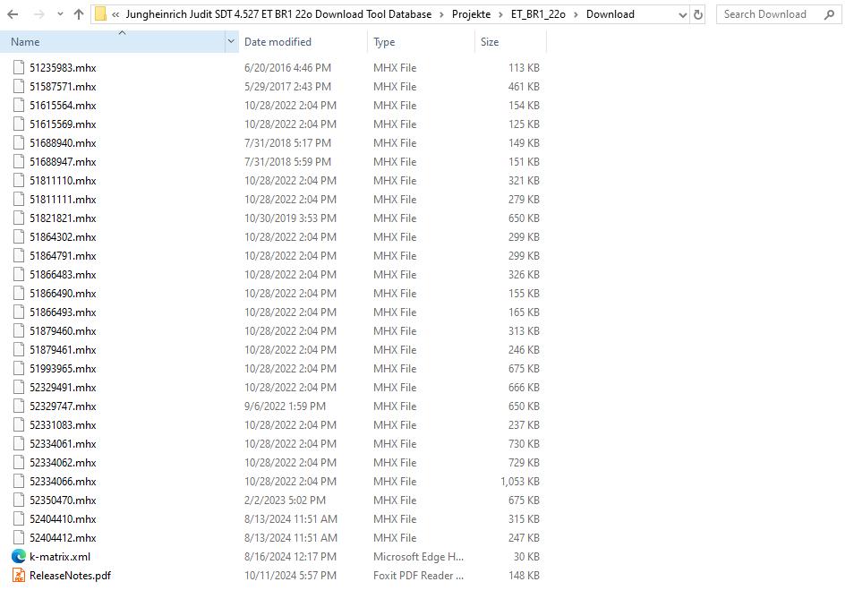This screenshot has height=616, width=854.
Task: Select file name 52350470.mhx
Action: (x=63, y=500)
